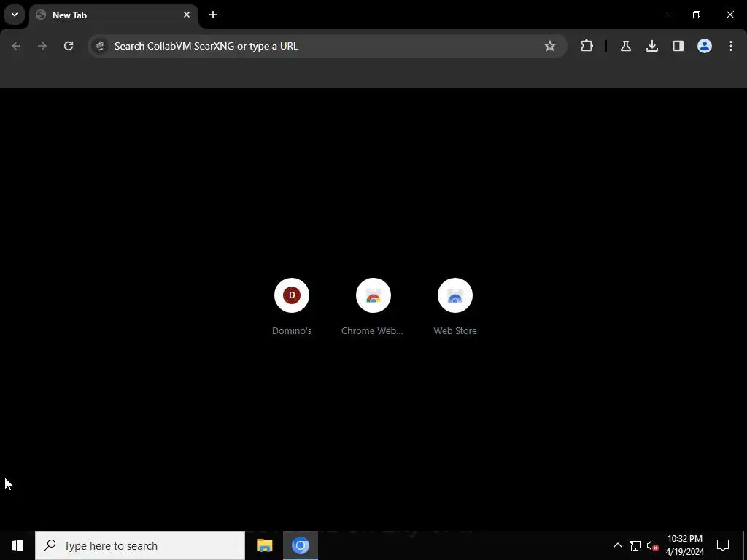Show the Downloads tray
Image resolution: width=747 pixels, height=560 pixels.
(x=651, y=46)
